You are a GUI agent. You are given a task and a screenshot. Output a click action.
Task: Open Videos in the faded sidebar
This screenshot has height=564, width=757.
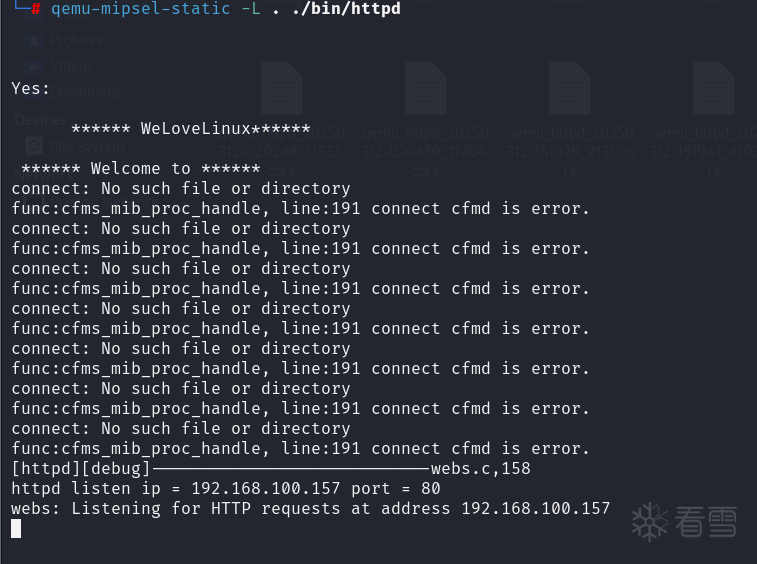71,66
